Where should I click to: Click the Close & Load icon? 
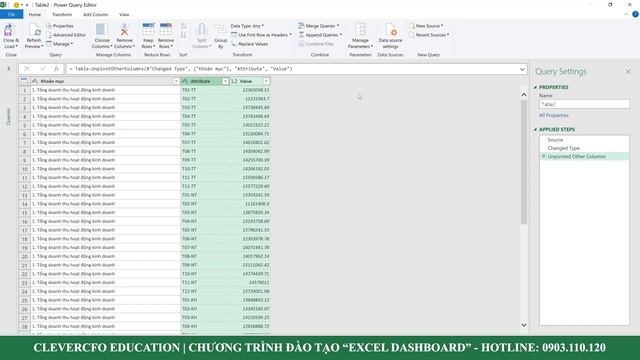coord(9,31)
